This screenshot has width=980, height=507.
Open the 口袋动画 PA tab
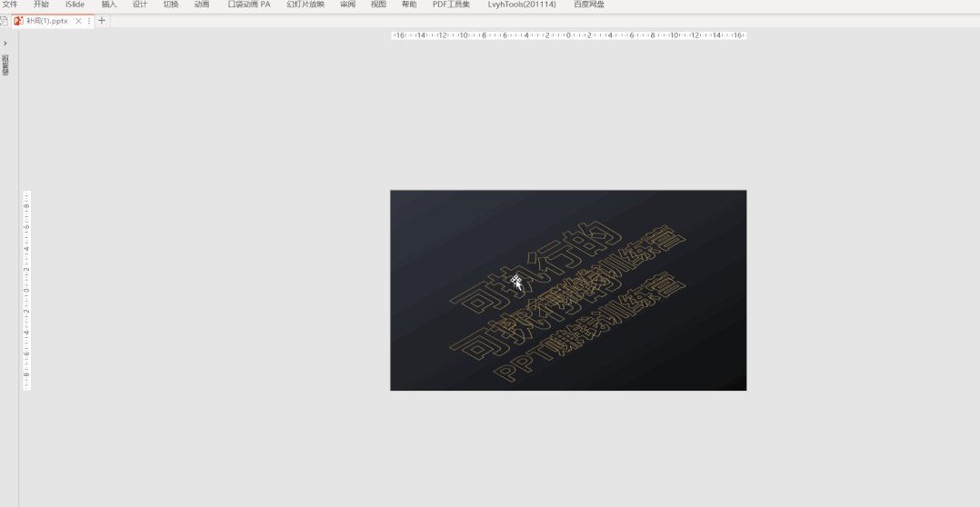(249, 5)
